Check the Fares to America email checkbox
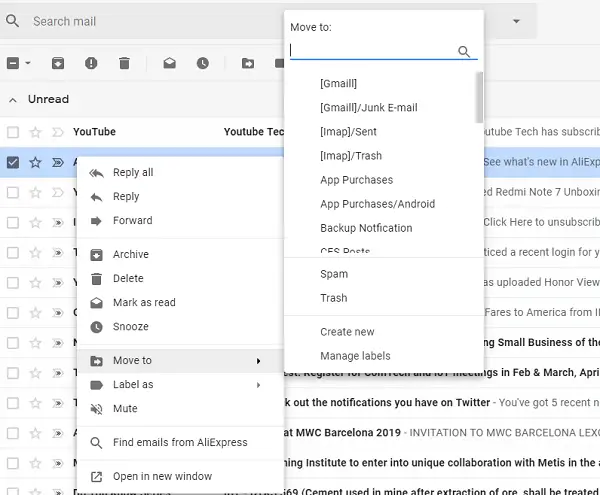This screenshot has height=495, width=600. pos(13,313)
